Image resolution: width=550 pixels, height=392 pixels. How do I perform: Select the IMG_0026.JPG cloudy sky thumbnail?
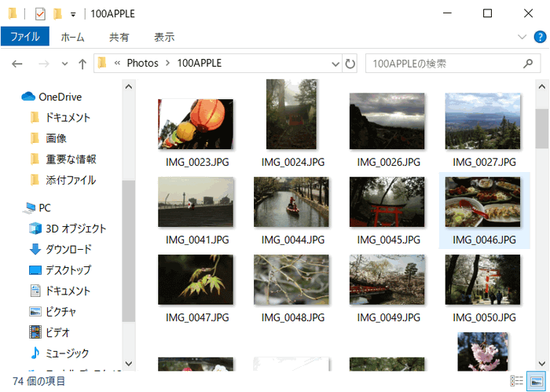(387, 121)
